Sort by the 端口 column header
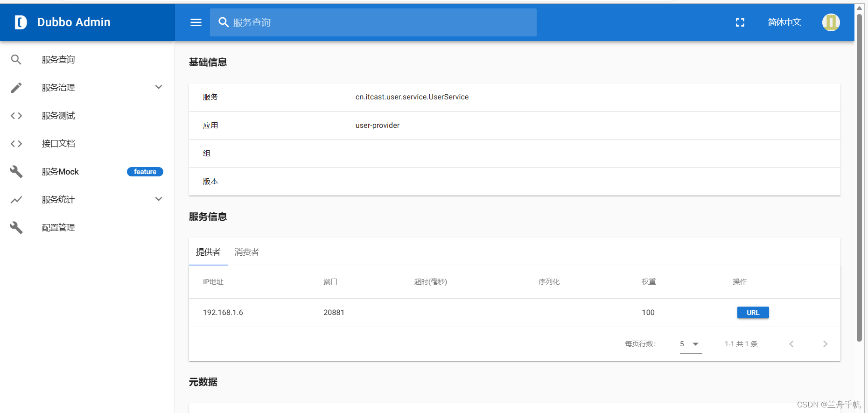Screen dimensions: 868x413 [x=330, y=282]
